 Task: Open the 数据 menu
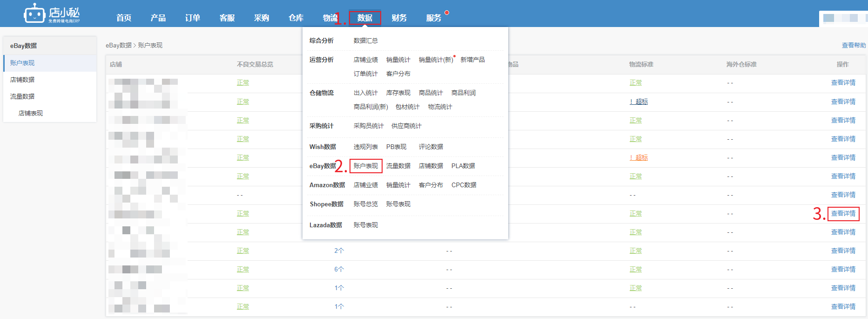pyautogui.click(x=365, y=18)
